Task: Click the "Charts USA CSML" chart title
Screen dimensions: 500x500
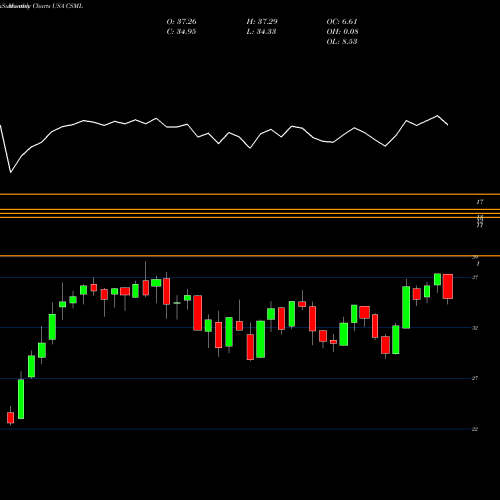Action: (x=58, y=6)
